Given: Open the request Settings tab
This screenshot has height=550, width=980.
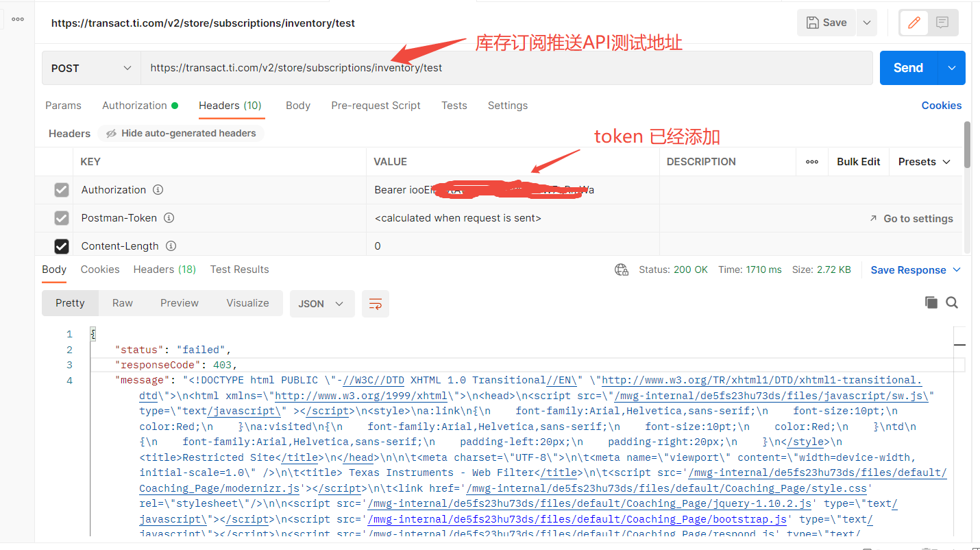Looking at the screenshot, I should coord(508,106).
